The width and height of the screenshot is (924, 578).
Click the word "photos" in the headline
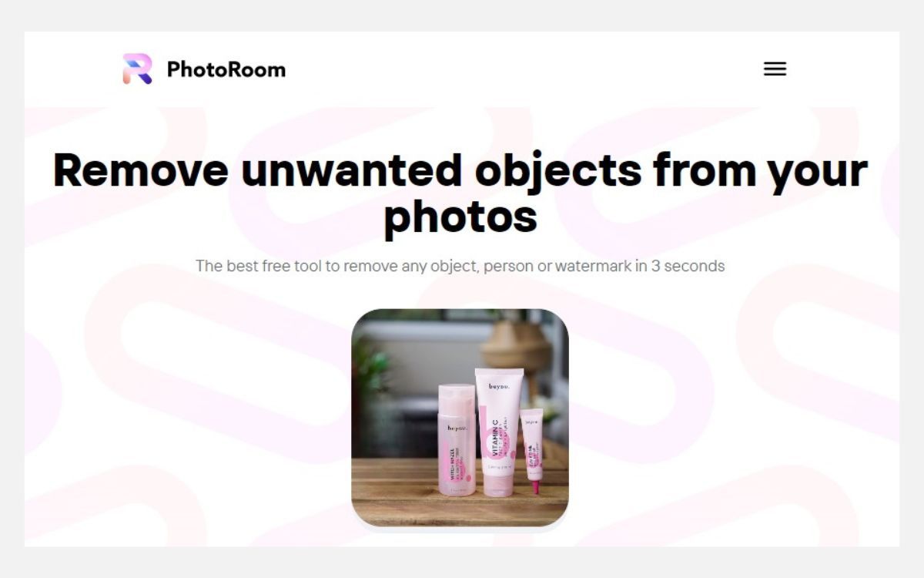coord(460,217)
